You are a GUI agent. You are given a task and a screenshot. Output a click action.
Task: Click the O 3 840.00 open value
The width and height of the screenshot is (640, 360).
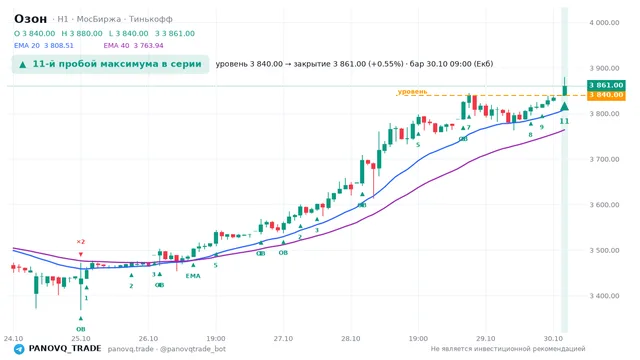35,33
